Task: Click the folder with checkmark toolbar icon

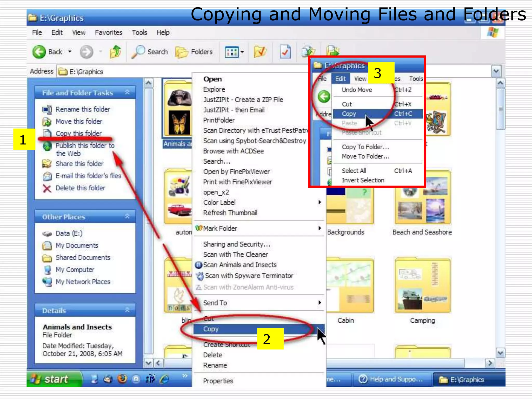Action: 260,52
